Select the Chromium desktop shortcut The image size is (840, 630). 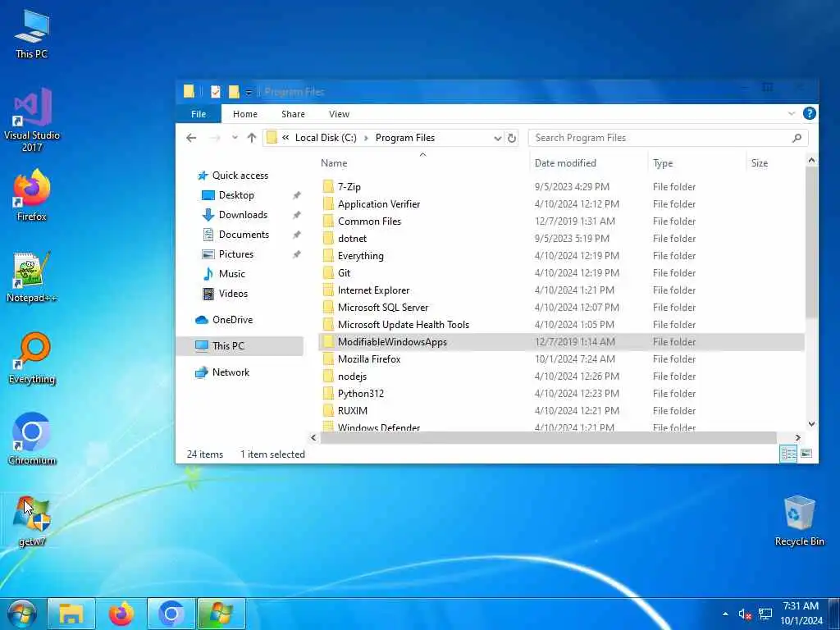coord(32,439)
